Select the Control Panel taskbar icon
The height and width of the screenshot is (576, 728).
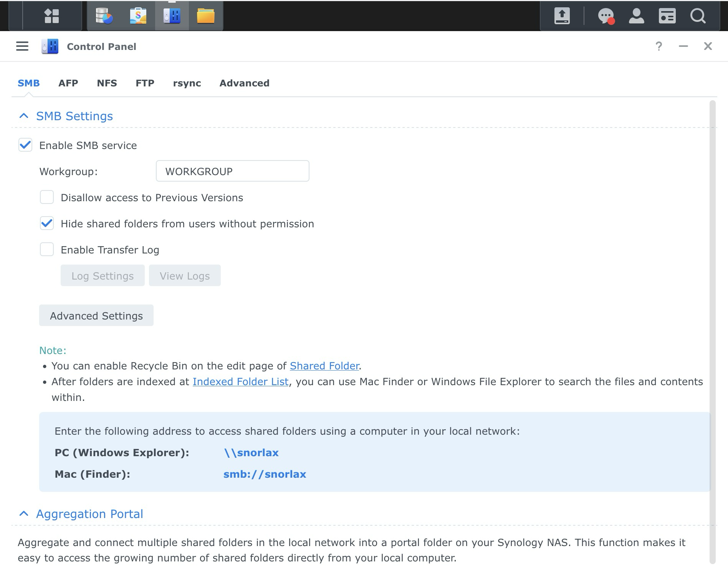click(172, 16)
